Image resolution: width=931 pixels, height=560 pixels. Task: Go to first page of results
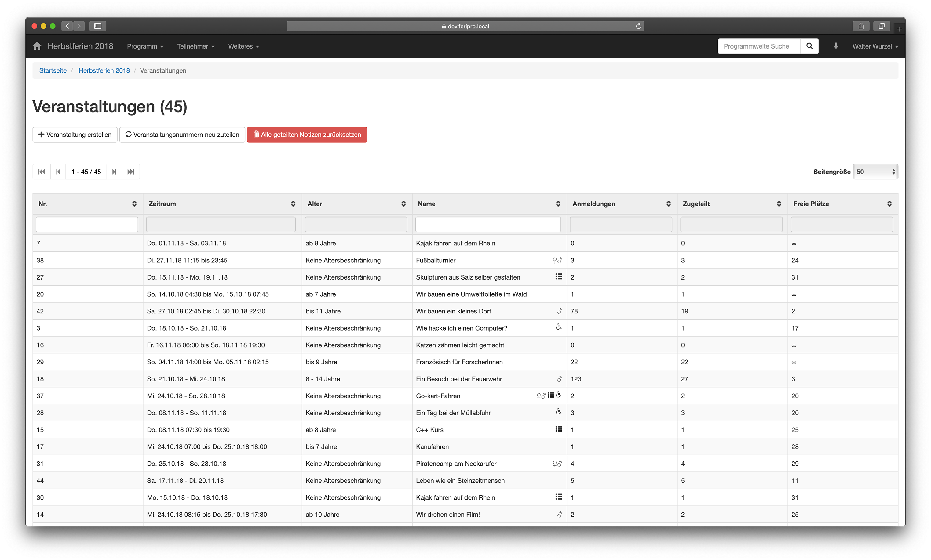(x=42, y=172)
